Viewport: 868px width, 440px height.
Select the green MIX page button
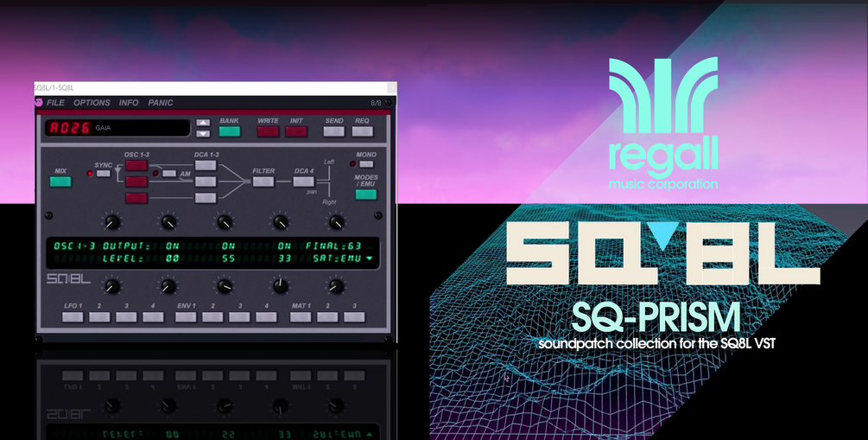coord(60,182)
